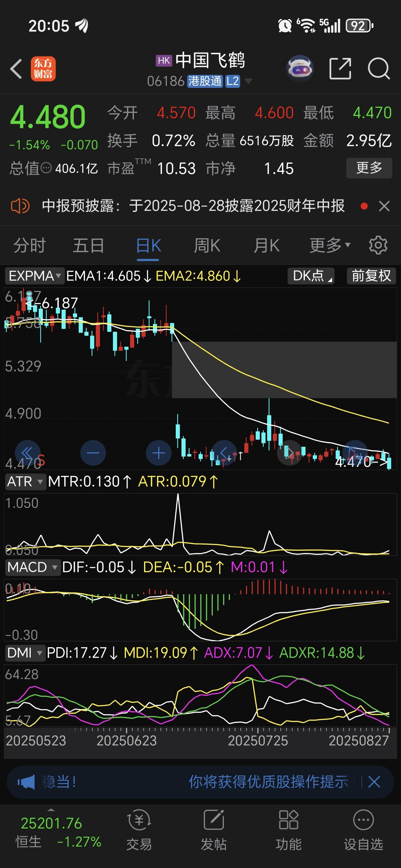Image resolution: width=401 pixels, height=868 pixels.
Task: Close the 稳当 promo banner
Action: pyautogui.click(x=374, y=782)
